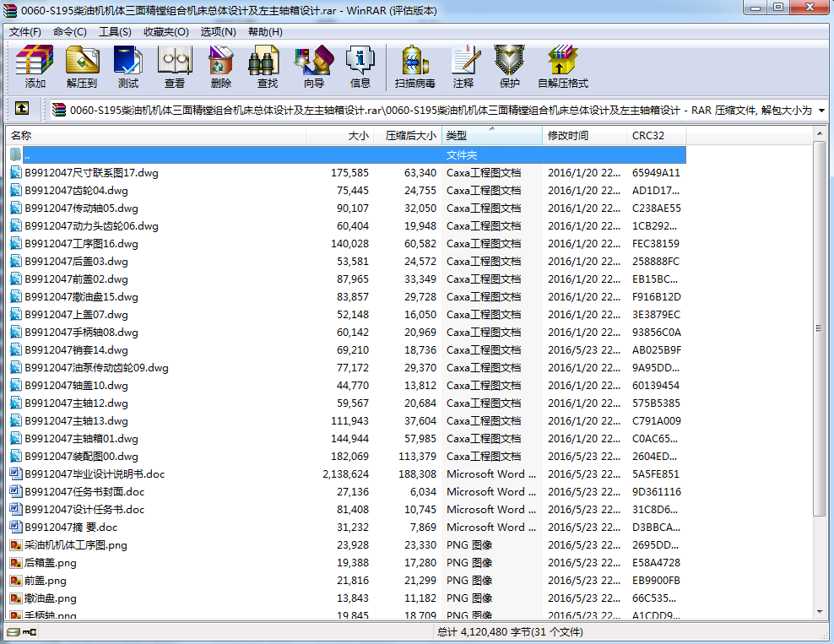
Task: Open the 命令(C) menu
Action: [x=70, y=32]
